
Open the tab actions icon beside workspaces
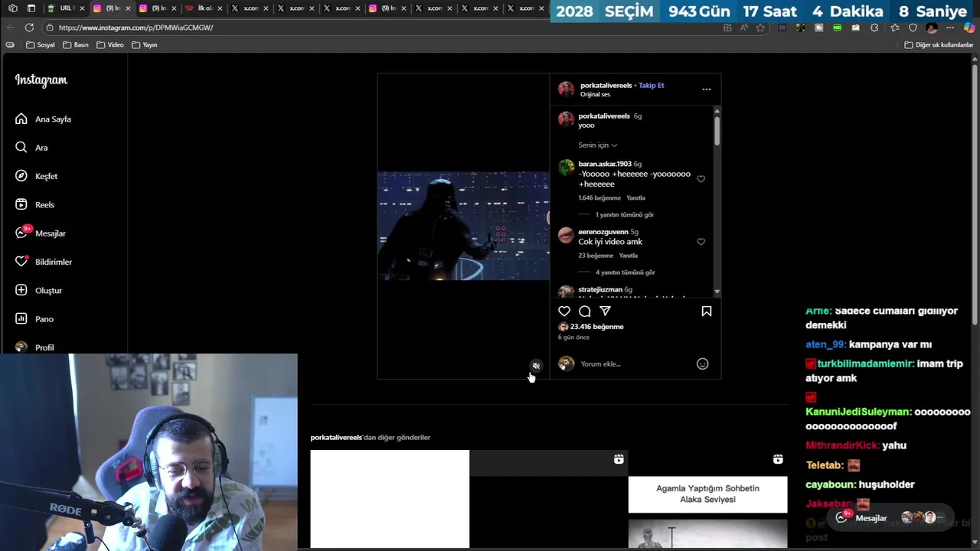pyautogui.click(x=31, y=8)
